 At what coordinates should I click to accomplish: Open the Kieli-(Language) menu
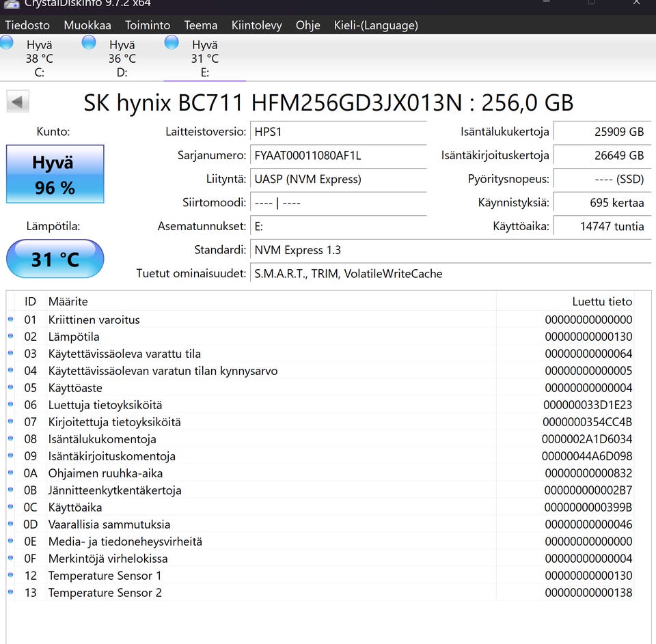pos(376,25)
